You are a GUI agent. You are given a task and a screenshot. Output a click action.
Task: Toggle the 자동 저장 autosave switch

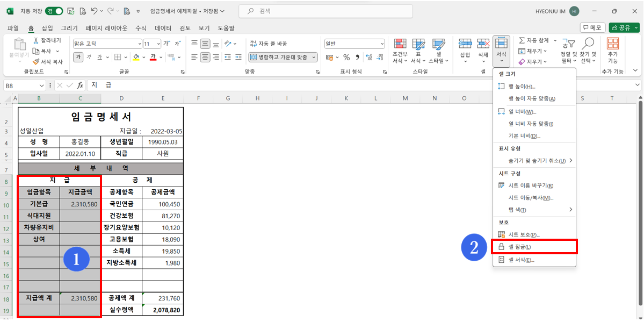[54, 11]
